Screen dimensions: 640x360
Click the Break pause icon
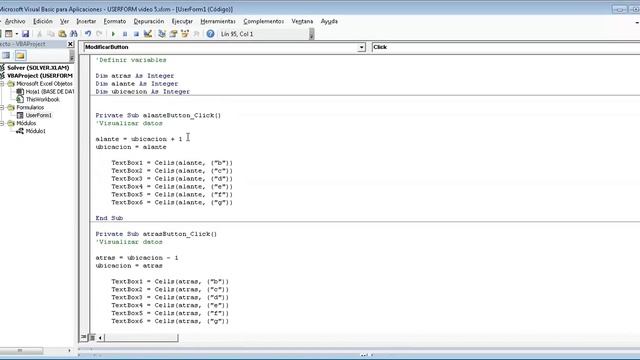point(125,34)
